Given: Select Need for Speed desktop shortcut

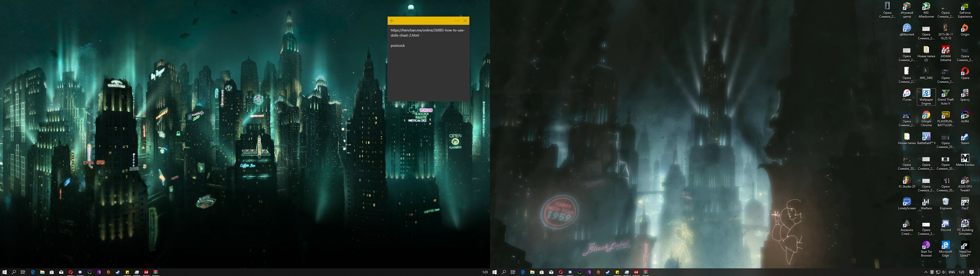Looking at the screenshot, I should 965,249.
